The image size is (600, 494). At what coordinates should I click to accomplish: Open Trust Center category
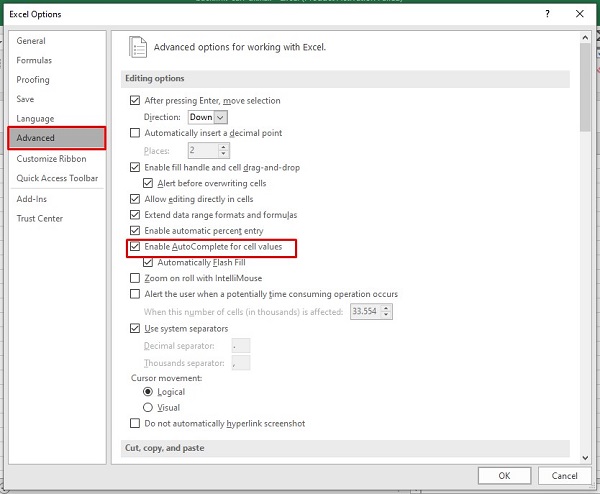(x=39, y=219)
